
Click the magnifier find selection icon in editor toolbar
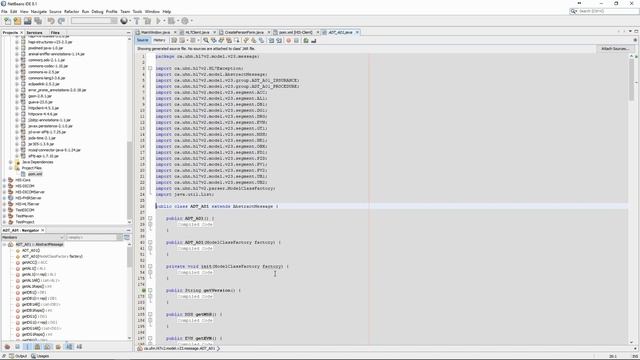[x=206, y=40]
